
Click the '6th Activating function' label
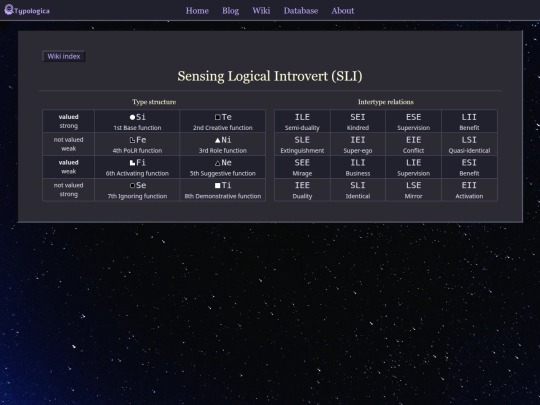[x=137, y=173]
